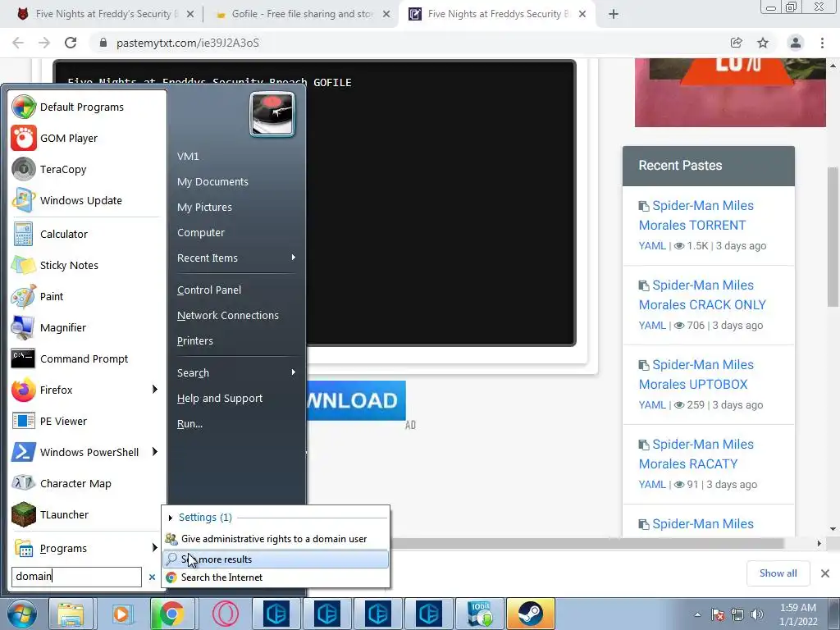Open the Run... dialog

tap(189, 424)
